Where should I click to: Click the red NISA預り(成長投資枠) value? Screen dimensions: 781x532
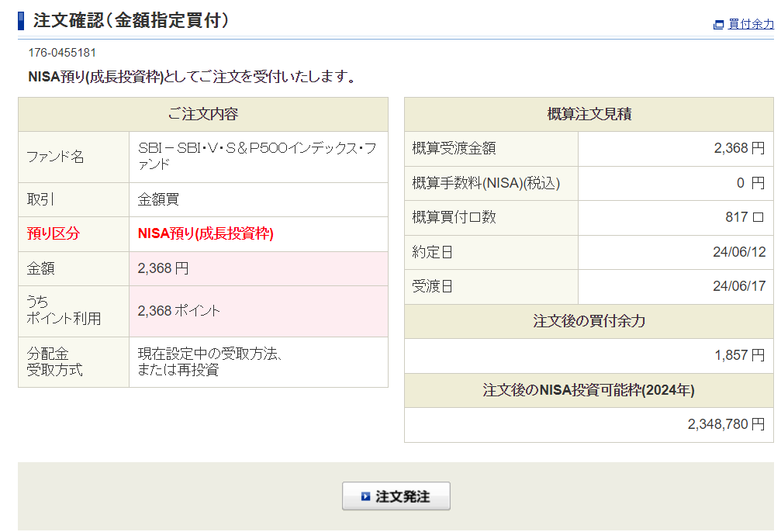pos(206,233)
